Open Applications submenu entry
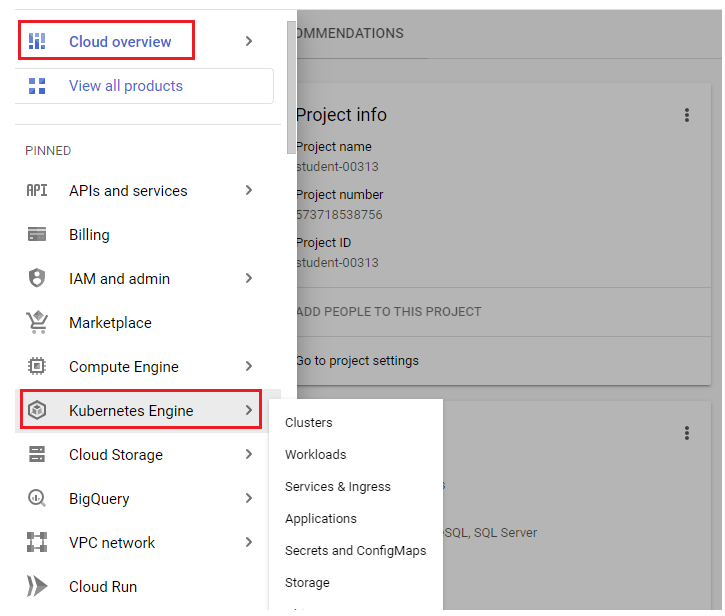The image size is (725, 616). tap(320, 519)
